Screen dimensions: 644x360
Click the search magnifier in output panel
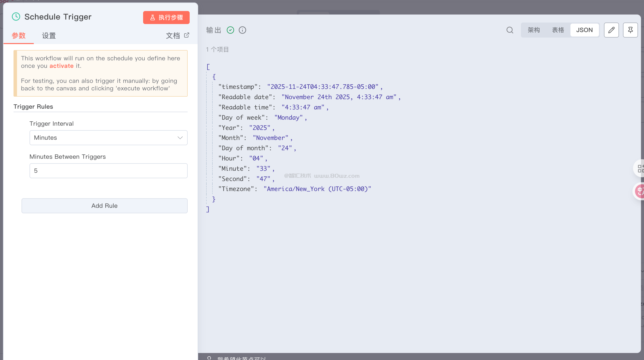coord(510,30)
